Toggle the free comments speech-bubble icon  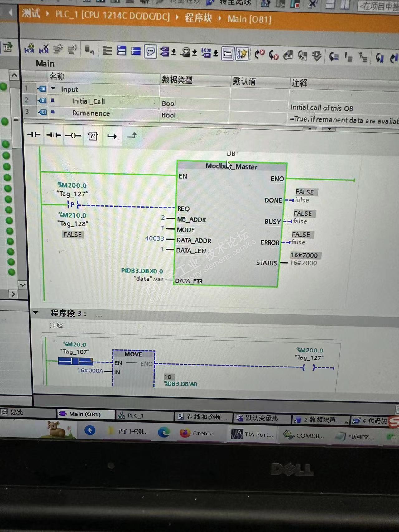click(150, 51)
